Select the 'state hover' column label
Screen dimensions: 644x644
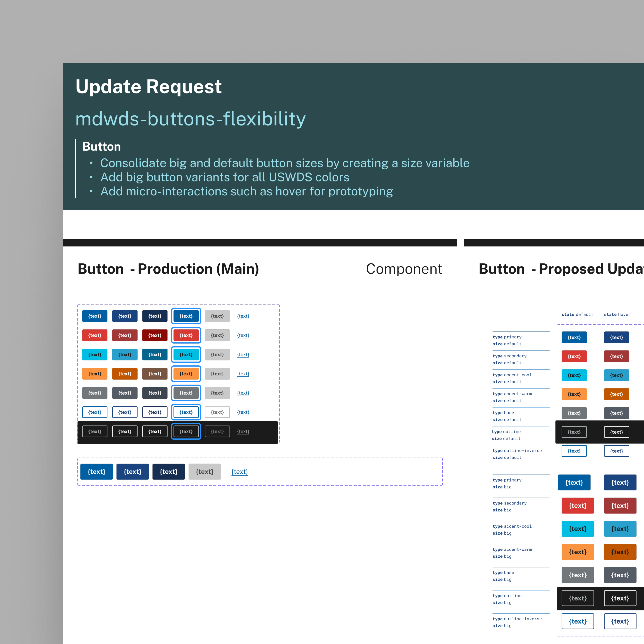[617, 314]
